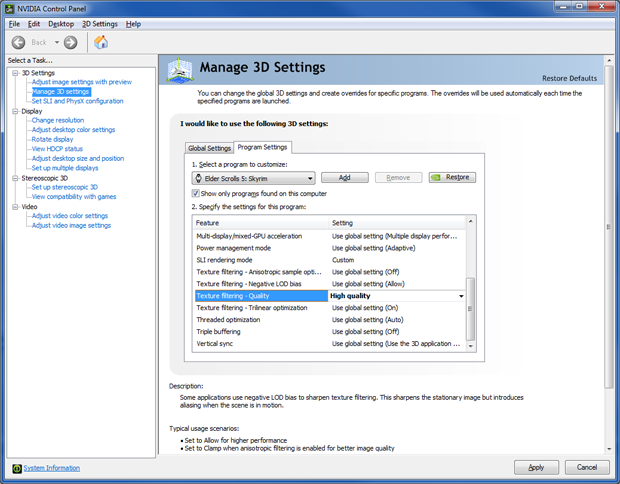The height and width of the screenshot is (484, 620).
Task: Collapse the Stereoscopic 3D tree node
Action: click(15, 178)
